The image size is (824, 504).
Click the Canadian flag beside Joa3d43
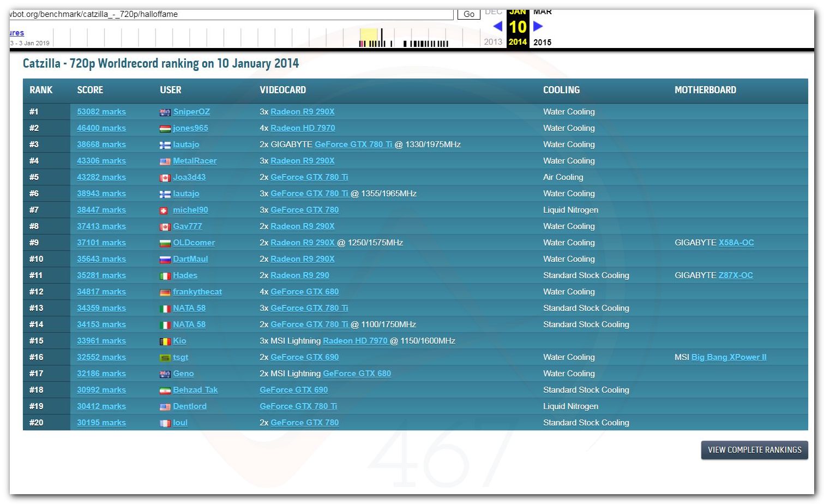(x=165, y=178)
